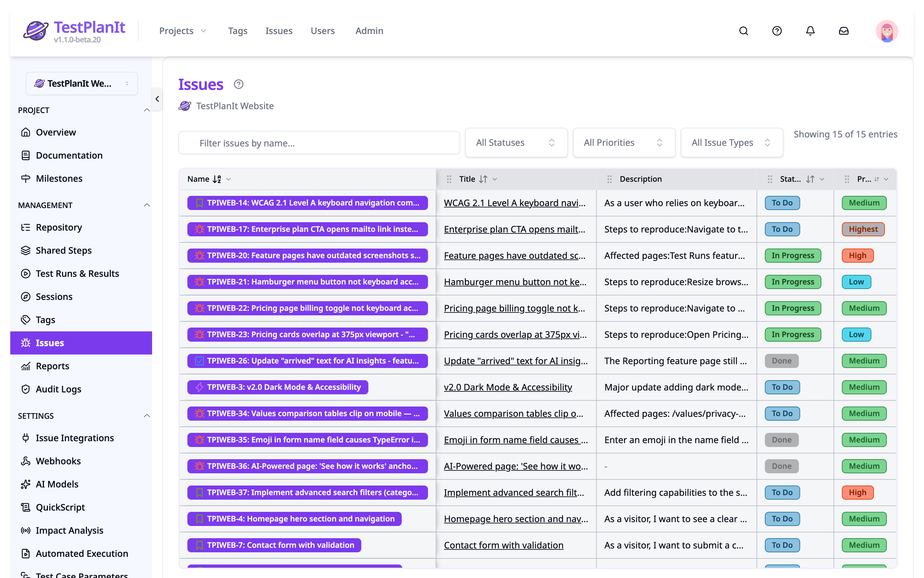Follow the 'v2.0 Dark Mode & Accessibility' title link
Screen dimensions: 924x578
pos(508,387)
